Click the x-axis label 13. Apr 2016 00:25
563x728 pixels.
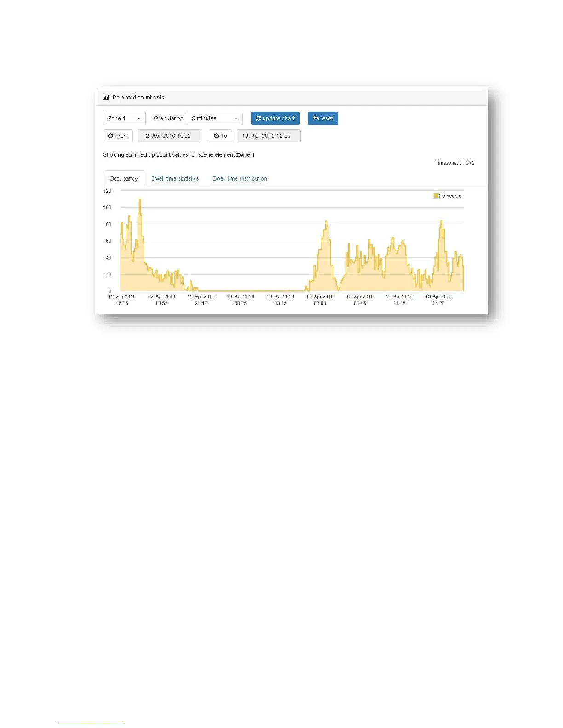pos(241,300)
